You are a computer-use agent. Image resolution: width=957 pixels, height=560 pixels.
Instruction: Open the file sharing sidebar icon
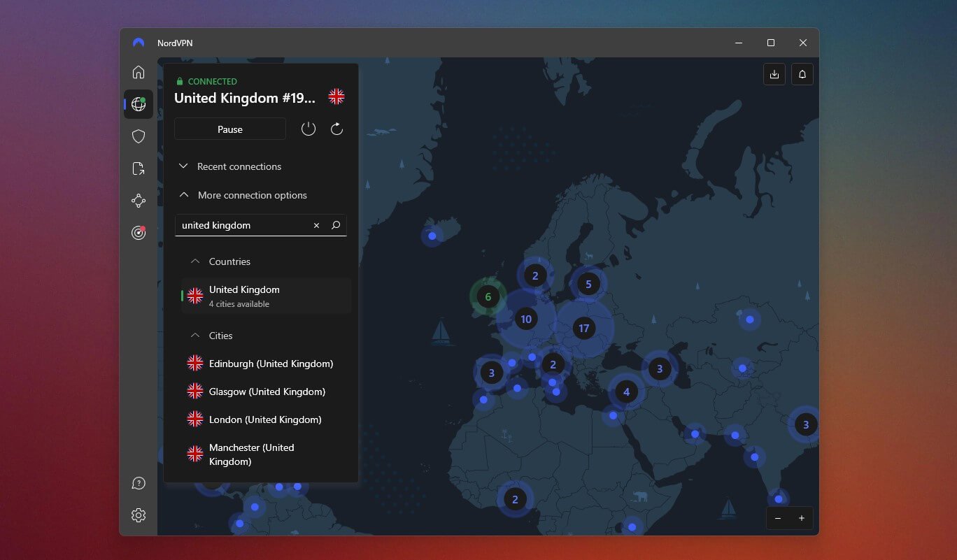click(139, 168)
